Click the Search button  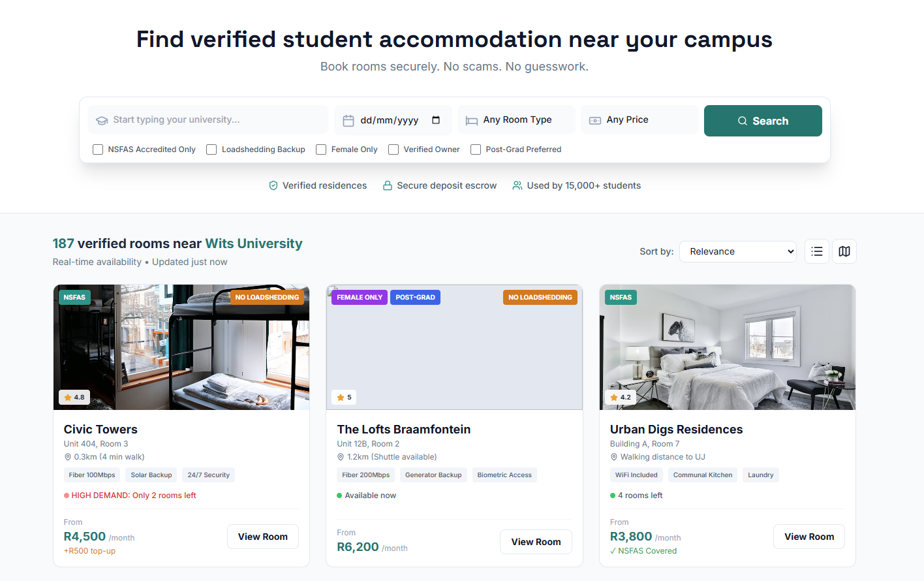763,121
